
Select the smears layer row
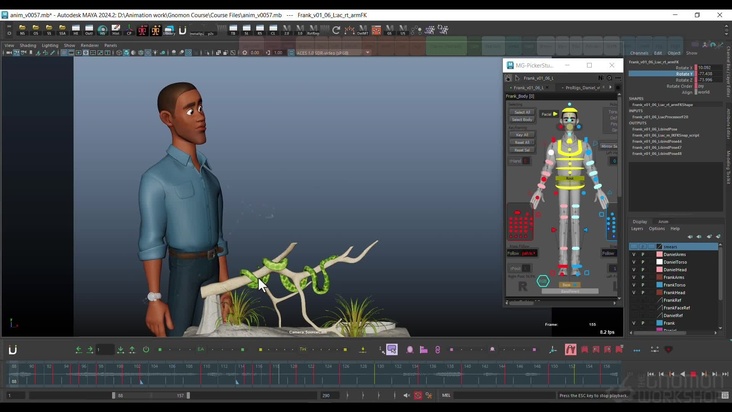pos(674,246)
